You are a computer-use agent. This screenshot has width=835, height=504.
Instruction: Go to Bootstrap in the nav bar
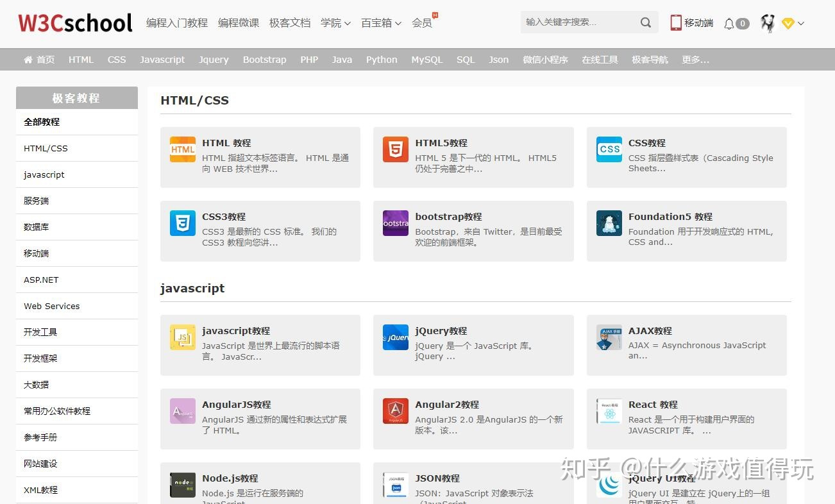click(x=264, y=60)
